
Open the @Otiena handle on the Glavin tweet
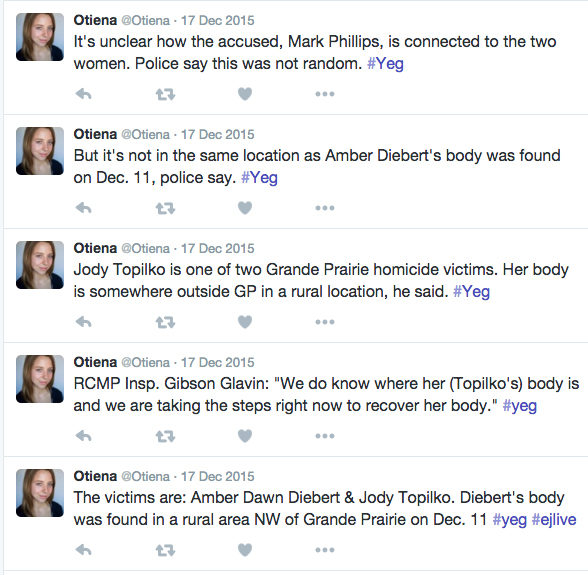(146, 362)
